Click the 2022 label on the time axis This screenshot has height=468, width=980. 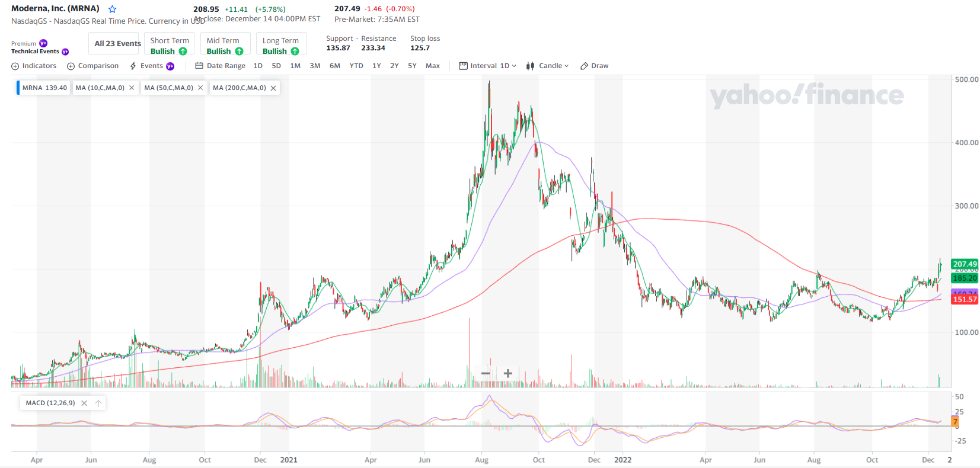623,460
